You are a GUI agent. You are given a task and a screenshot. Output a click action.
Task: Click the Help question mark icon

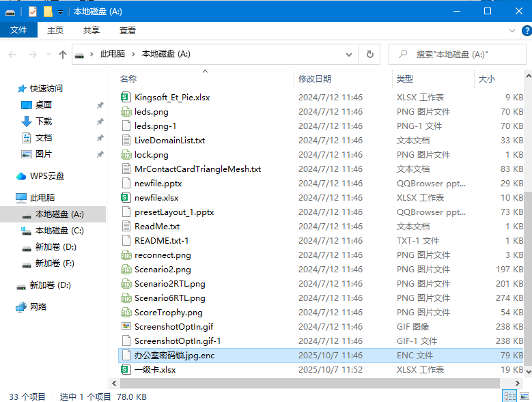point(526,31)
